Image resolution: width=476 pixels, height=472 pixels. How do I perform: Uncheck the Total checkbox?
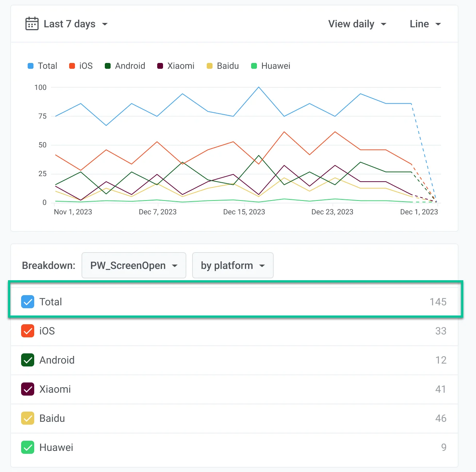point(28,302)
